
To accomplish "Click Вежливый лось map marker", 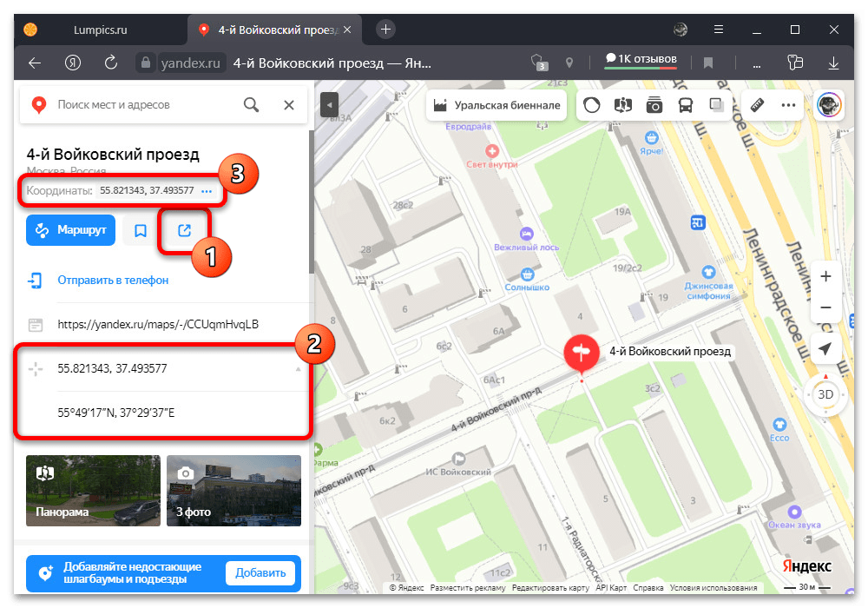I will (x=527, y=234).
